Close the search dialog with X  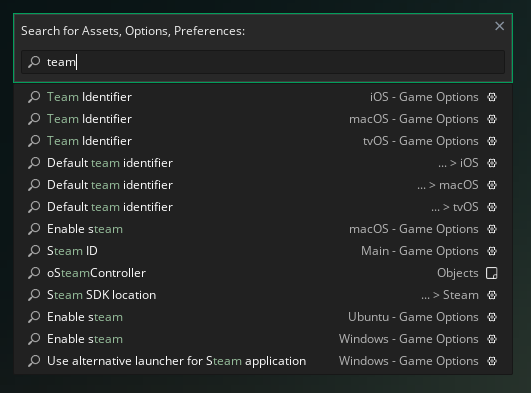pyautogui.click(x=500, y=26)
